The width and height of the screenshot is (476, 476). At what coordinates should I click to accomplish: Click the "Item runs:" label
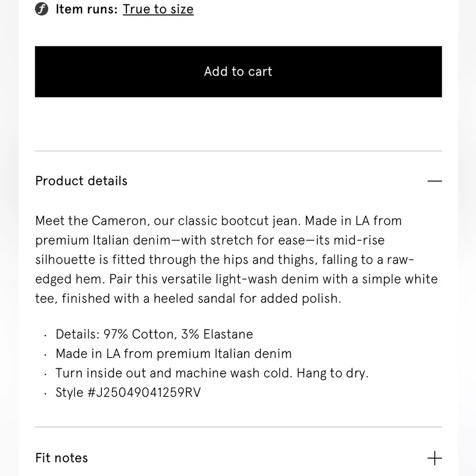point(87,10)
